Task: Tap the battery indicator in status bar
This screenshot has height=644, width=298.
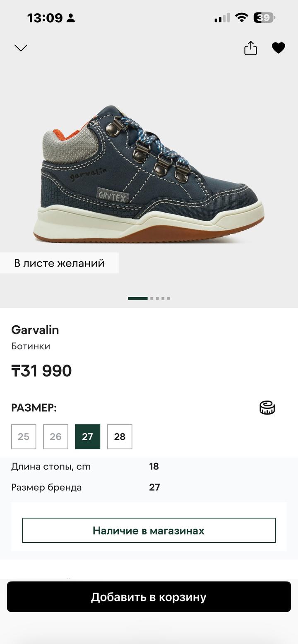Action: coord(264,18)
